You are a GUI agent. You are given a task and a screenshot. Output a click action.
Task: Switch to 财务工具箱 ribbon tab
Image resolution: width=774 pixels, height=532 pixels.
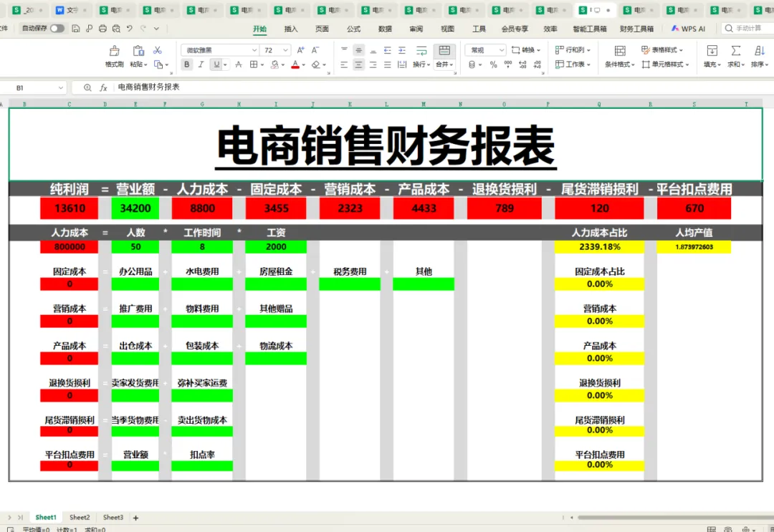coord(637,29)
